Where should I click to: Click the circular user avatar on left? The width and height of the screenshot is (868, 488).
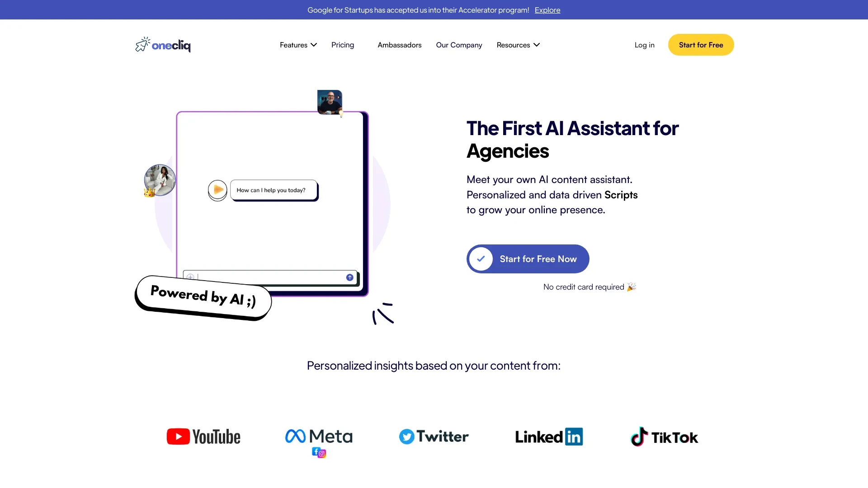click(159, 179)
